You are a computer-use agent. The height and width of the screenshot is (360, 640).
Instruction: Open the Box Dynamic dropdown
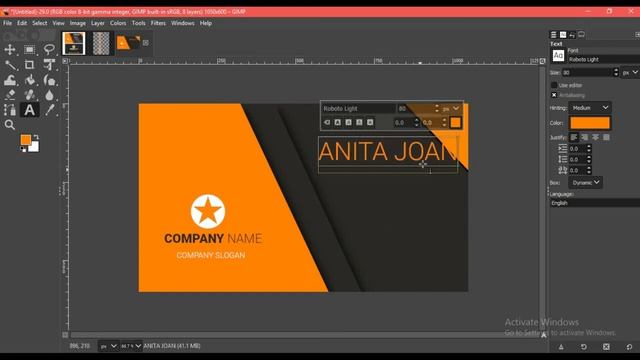click(586, 182)
